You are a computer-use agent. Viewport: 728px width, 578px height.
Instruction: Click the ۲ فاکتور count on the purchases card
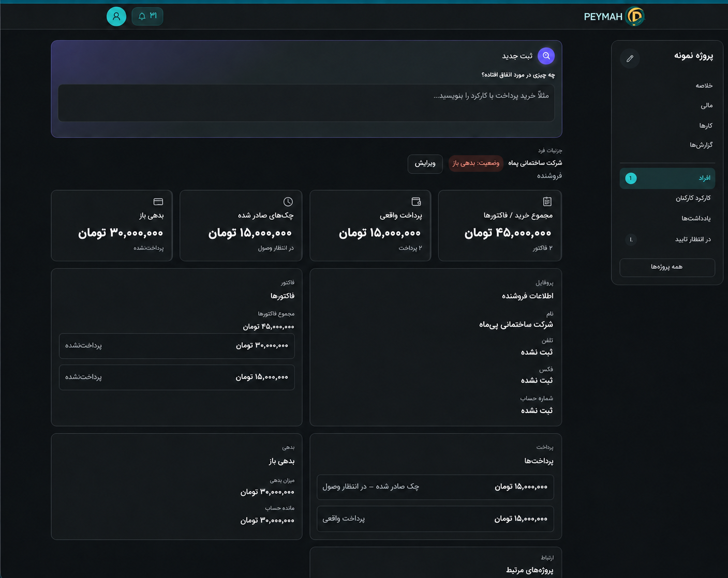coord(543,248)
